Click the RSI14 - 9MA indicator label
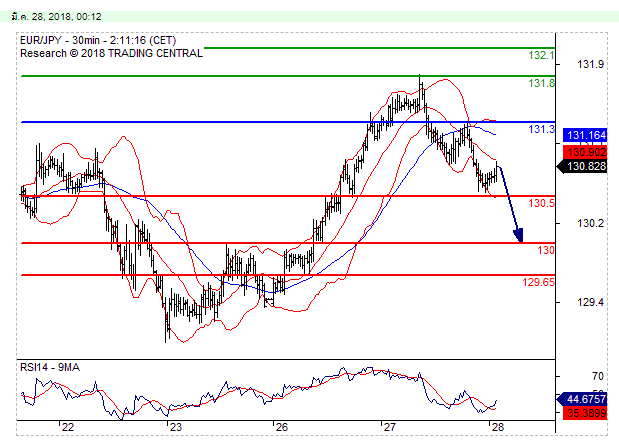This screenshot has width=619, height=447. click(49, 367)
